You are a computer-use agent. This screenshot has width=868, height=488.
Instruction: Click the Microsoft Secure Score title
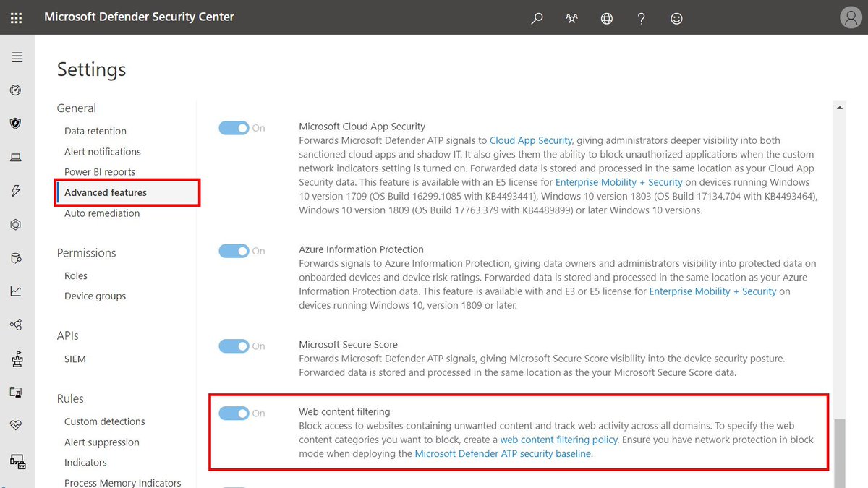(x=349, y=345)
